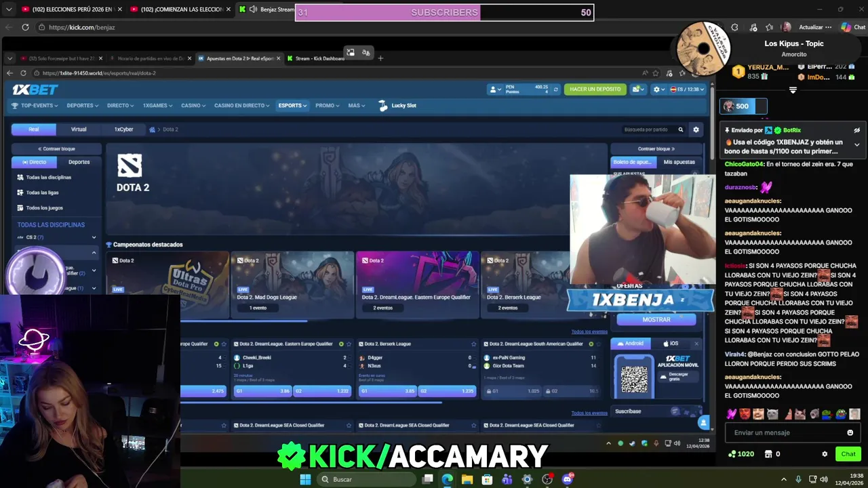868x488 pixels.
Task: Collapse the chat leaderboard arrow
Action: click(793, 90)
